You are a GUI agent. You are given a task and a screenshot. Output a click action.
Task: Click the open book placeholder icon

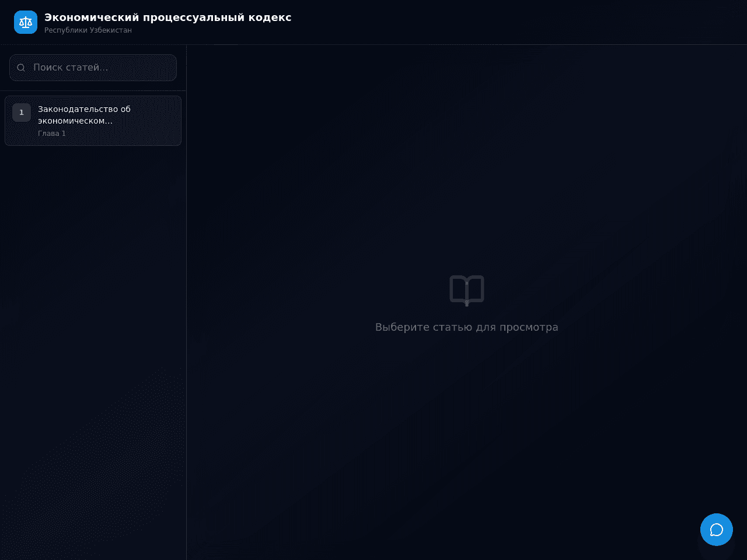pyautogui.click(x=467, y=290)
